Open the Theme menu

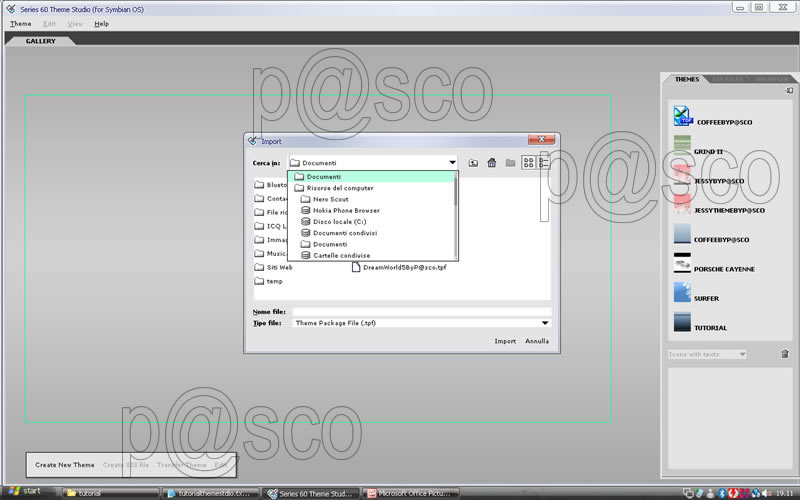[20, 23]
